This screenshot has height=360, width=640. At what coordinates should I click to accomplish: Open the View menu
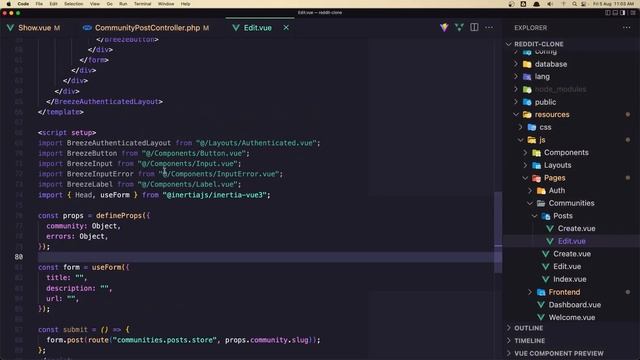pyautogui.click(x=95, y=4)
